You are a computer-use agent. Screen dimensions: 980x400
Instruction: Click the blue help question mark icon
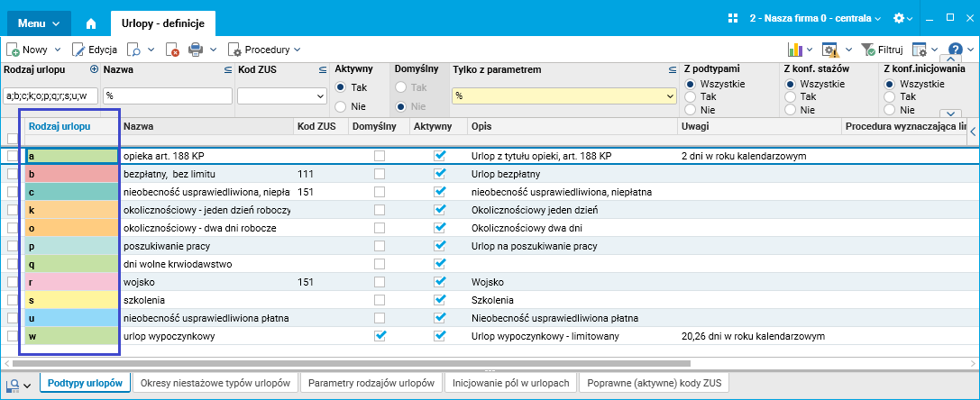pos(956,50)
